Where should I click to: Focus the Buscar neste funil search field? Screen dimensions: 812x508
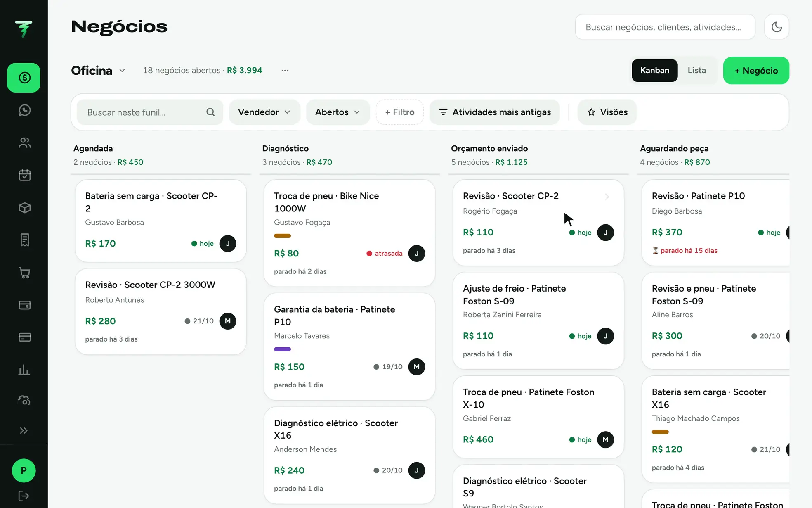tap(150, 112)
